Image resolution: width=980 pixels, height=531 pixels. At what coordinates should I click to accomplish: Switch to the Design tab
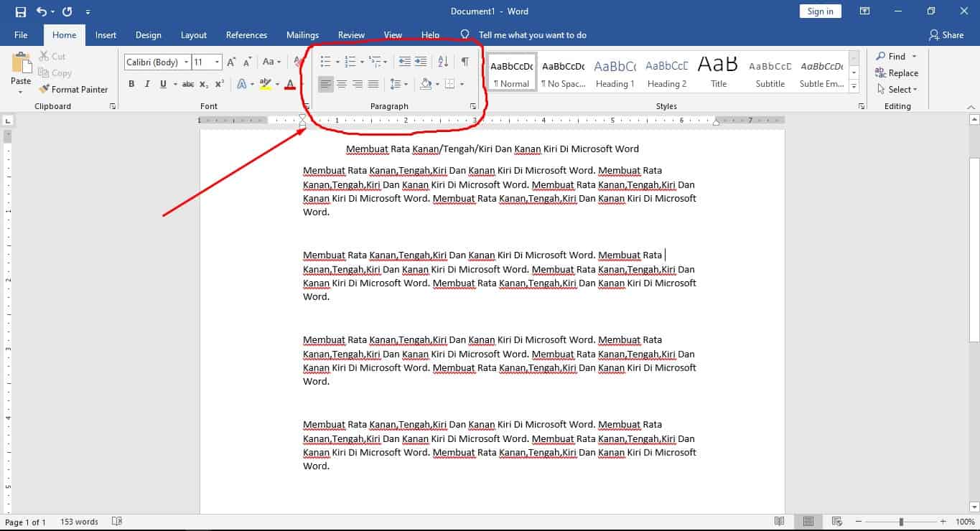pos(149,34)
